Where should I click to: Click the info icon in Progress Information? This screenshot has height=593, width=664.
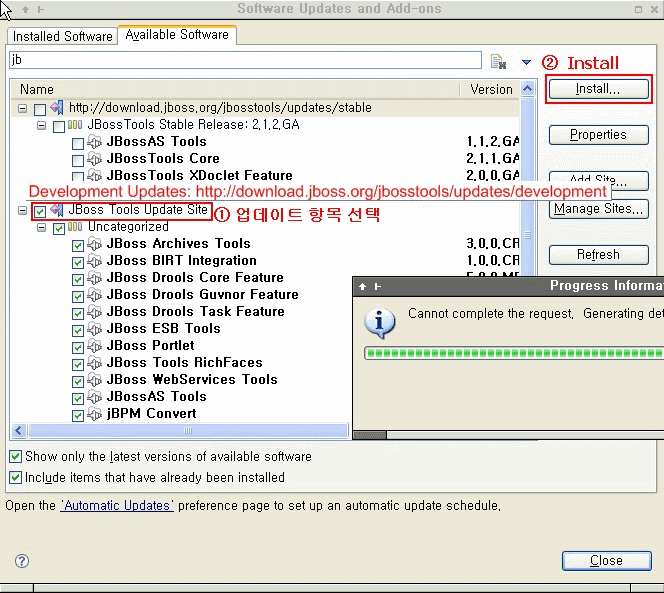pyautogui.click(x=380, y=323)
